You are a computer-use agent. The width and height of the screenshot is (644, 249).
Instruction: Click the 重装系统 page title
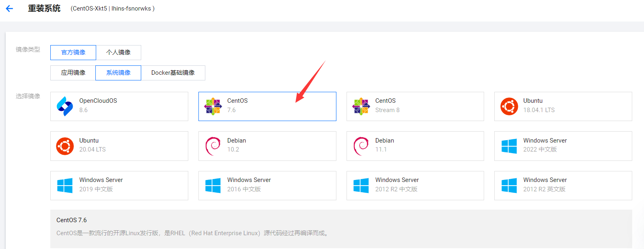coord(44,9)
